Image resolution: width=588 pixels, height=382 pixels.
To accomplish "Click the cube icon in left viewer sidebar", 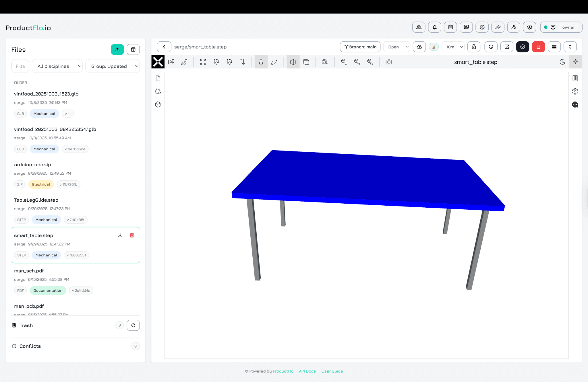I will pyautogui.click(x=158, y=104).
